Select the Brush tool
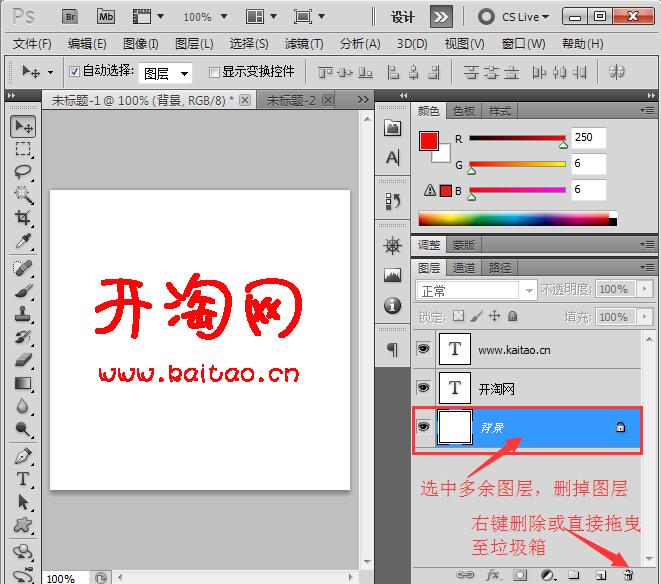 tap(23, 291)
